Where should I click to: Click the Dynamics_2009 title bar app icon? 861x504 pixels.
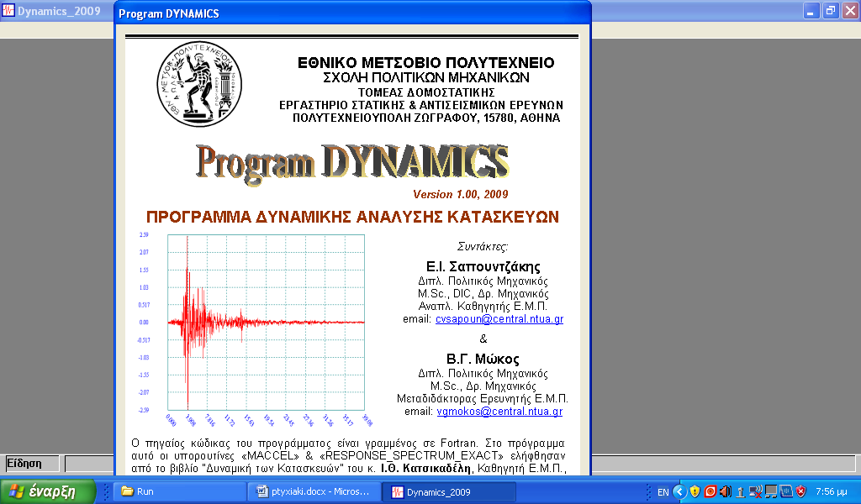pyautogui.click(x=8, y=10)
